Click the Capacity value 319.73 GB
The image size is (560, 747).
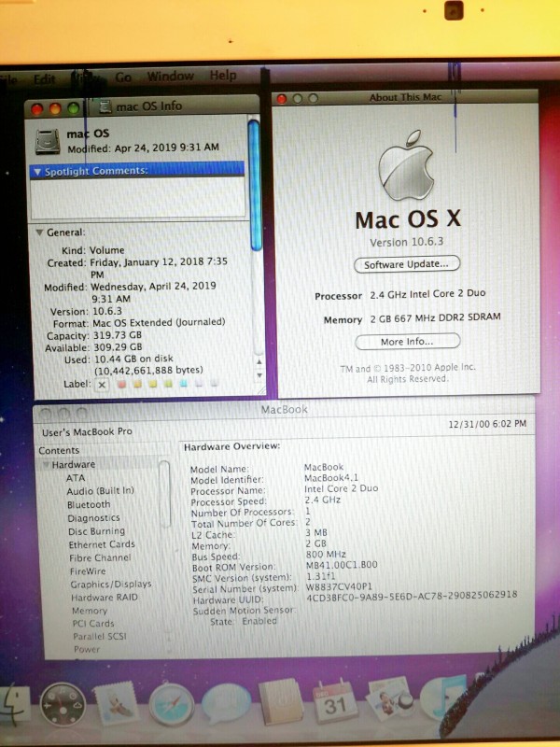[x=118, y=335]
